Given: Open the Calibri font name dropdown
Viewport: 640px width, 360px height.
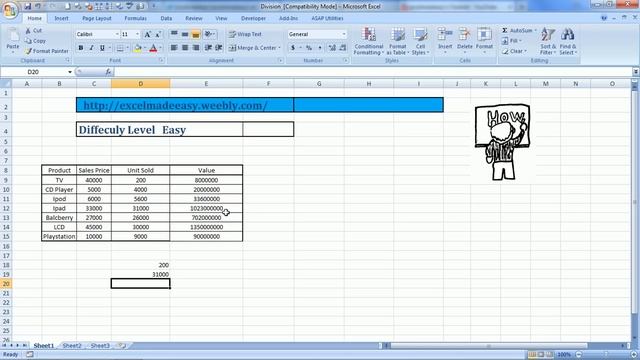Looking at the screenshot, I should (x=117, y=34).
